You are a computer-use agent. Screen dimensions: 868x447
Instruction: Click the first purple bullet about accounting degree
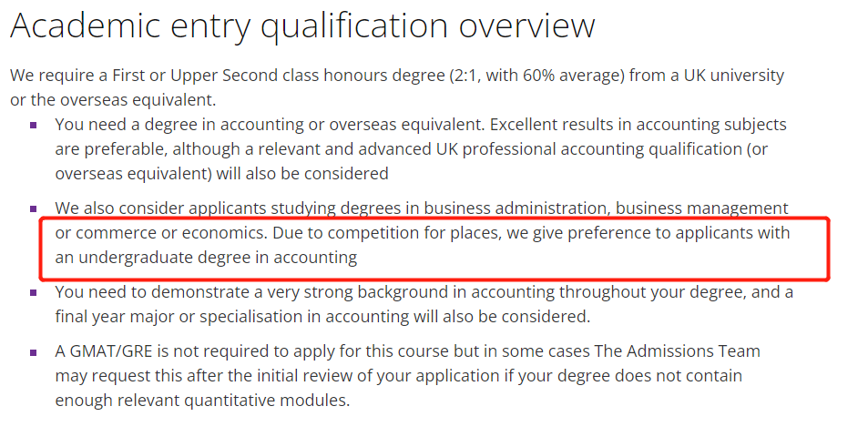pos(33,126)
